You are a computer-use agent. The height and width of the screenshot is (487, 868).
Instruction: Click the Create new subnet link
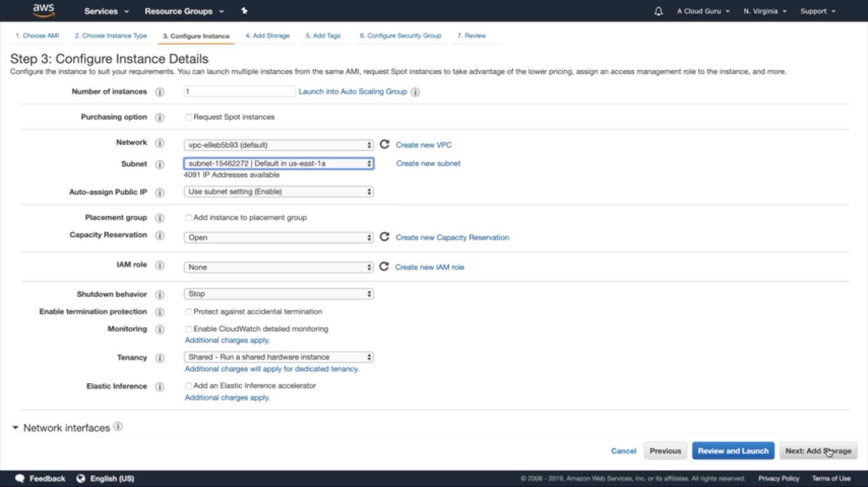coord(428,164)
